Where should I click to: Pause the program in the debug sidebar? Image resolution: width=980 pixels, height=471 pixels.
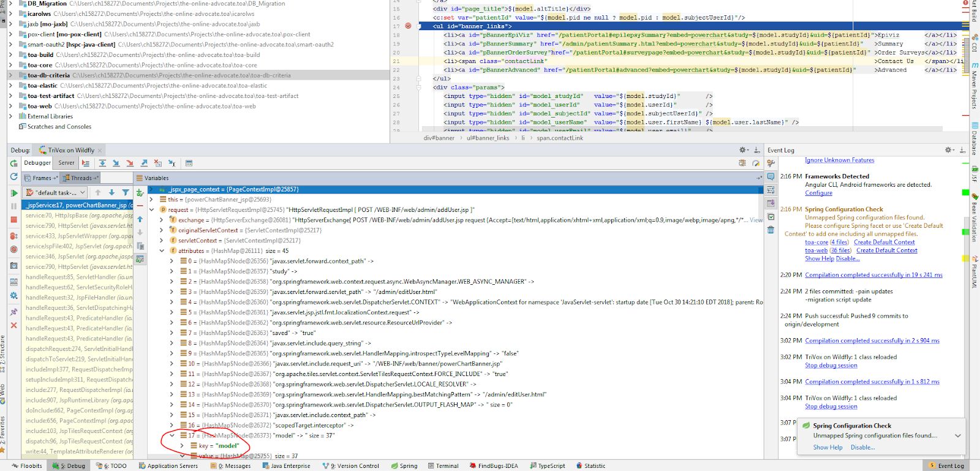[13, 206]
